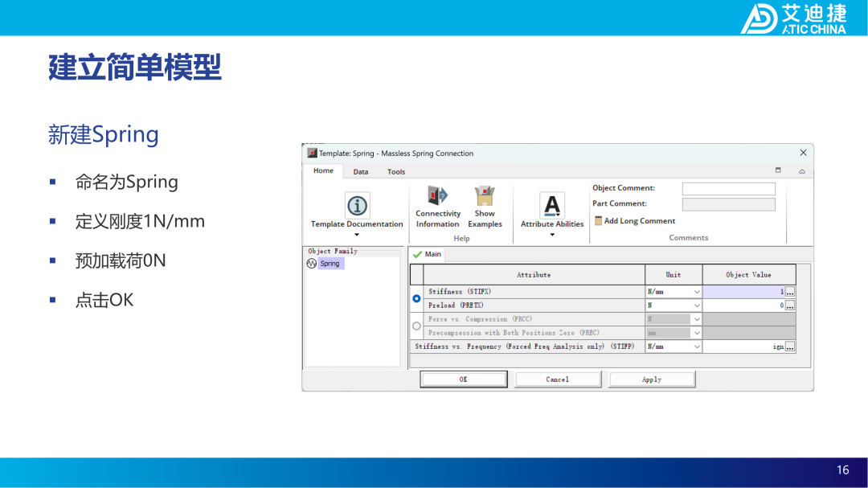Open Template Documentation info icon
This screenshot has width=868, height=488.
click(x=357, y=206)
